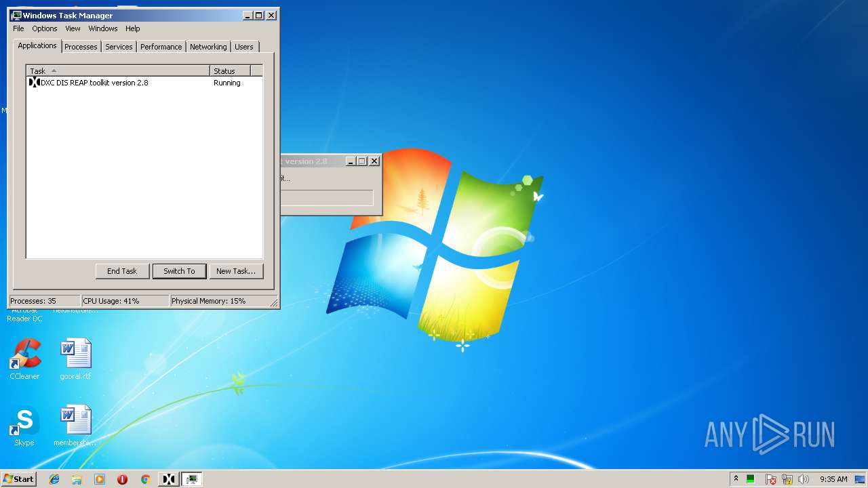
Task: Click the Switch To button
Action: pyautogui.click(x=179, y=271)
